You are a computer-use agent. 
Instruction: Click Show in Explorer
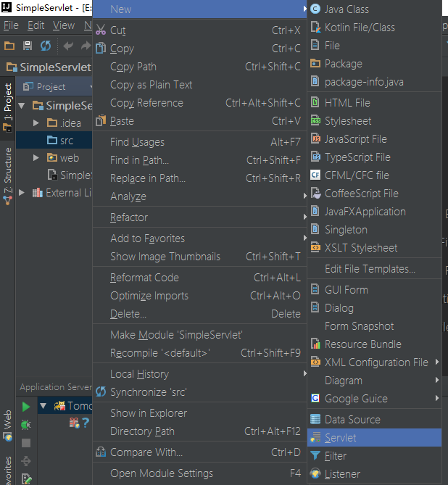pyautogui.click(x=200, y=413)
